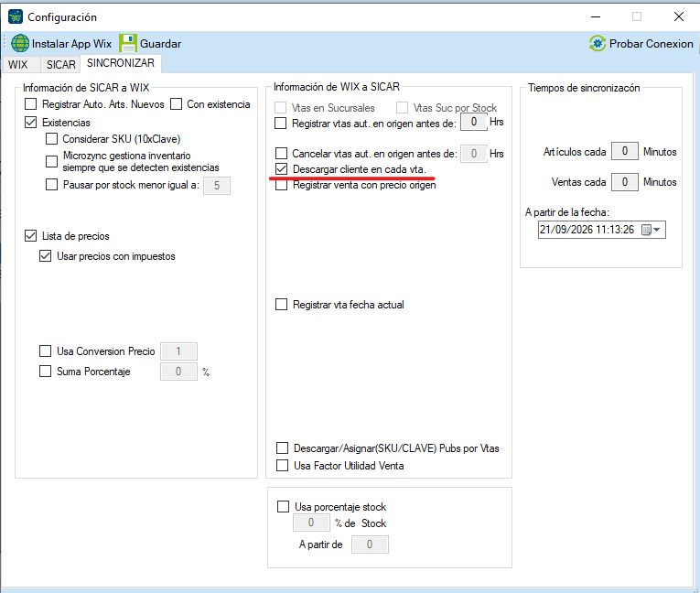Enable Registrar Auto. Arts. Nuevos checkbox
This screenshot has height=593, width=700.
[x=30, y=104]
